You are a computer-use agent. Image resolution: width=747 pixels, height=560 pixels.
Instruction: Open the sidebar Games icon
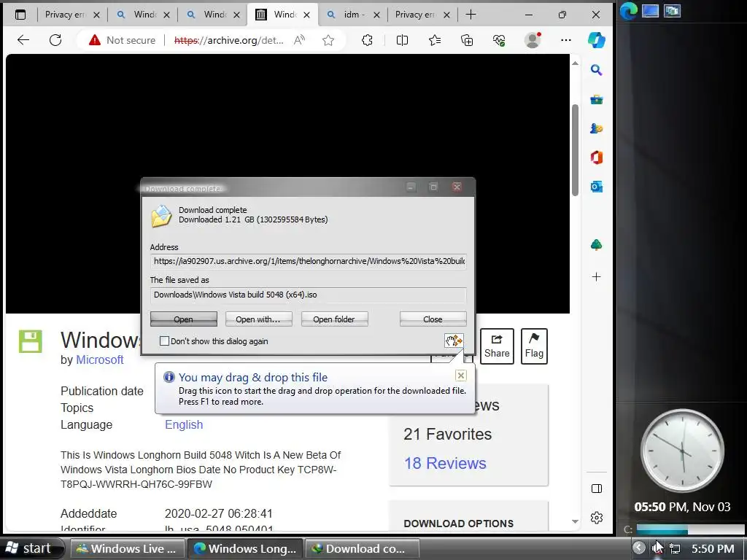596,128
